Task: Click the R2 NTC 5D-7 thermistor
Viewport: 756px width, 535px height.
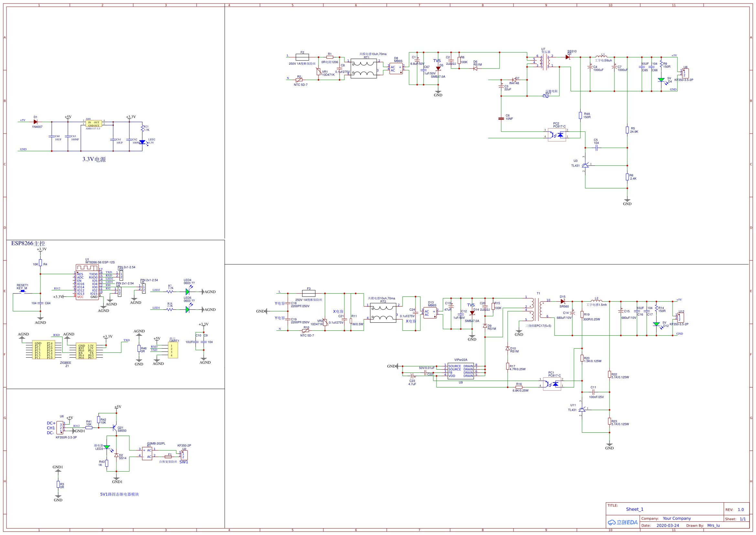Action: [x=299, y=80]
